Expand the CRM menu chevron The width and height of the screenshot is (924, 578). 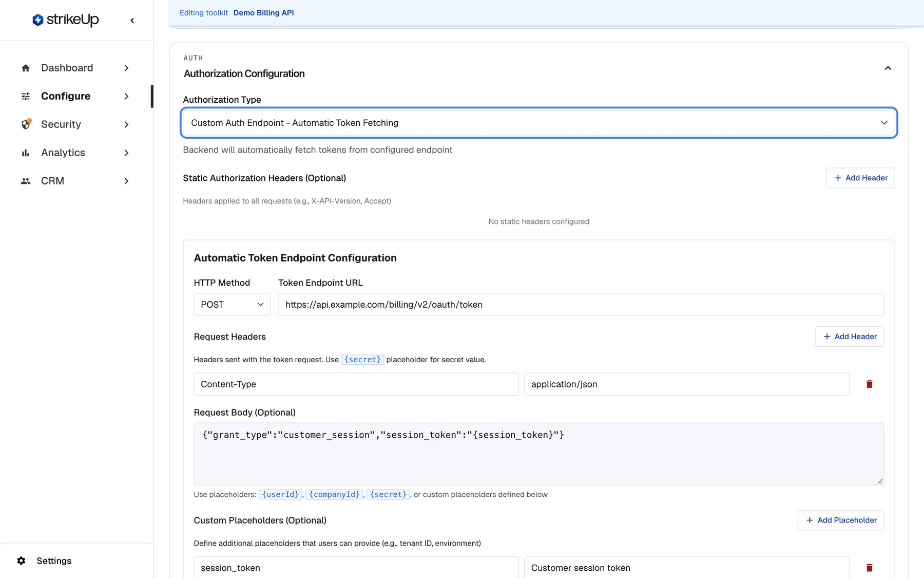coord(126,181)
